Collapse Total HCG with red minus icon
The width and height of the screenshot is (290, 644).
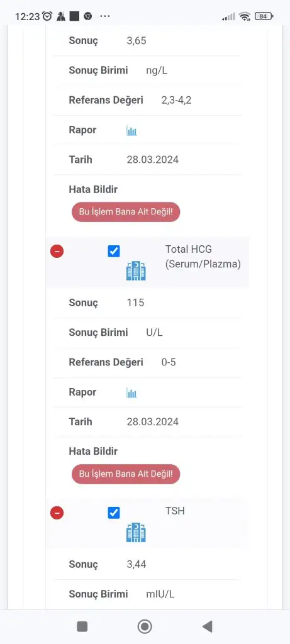click(x=57, y=251)
